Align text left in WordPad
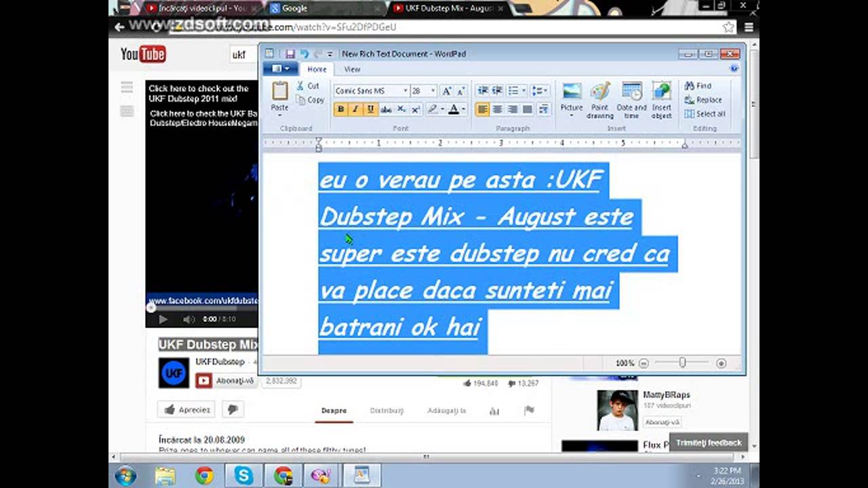The width and height of the screenshot is (868, 488). [482, 109]
